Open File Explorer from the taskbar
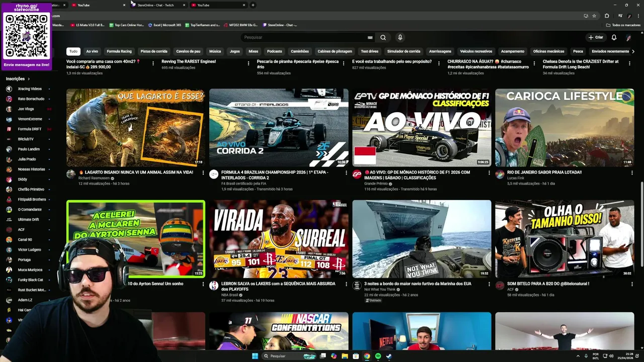Screen dimensions: 644x362 point(345,356)
